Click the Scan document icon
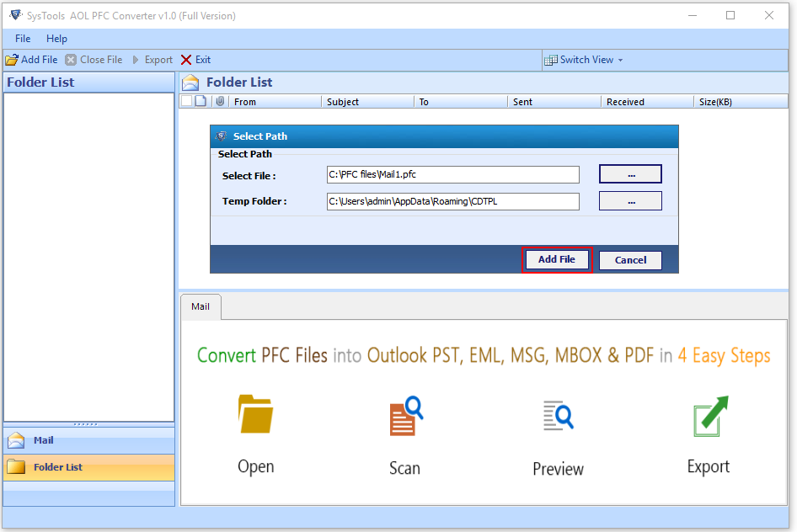The width and height of the screenshot is (797, 532). click(405, 416)
